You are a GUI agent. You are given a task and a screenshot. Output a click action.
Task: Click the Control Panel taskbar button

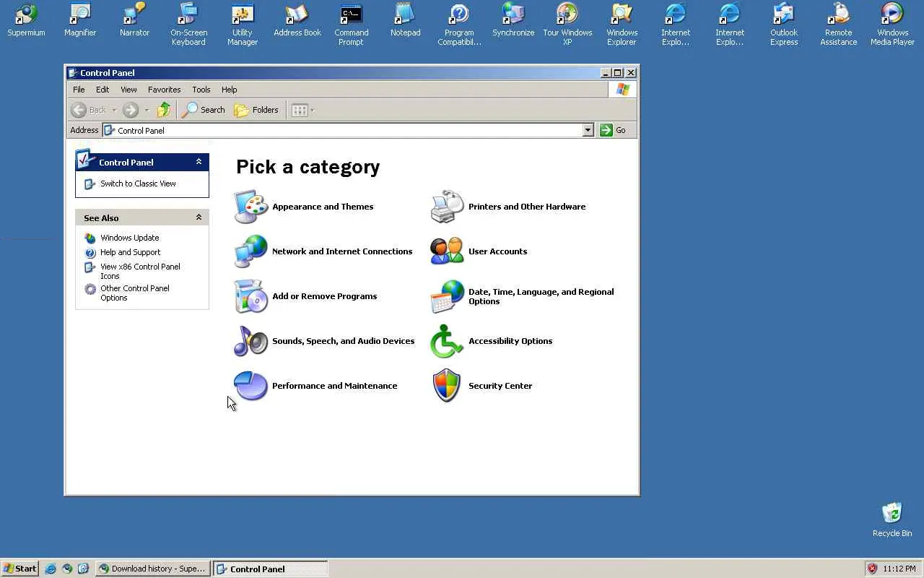point(271,569)
